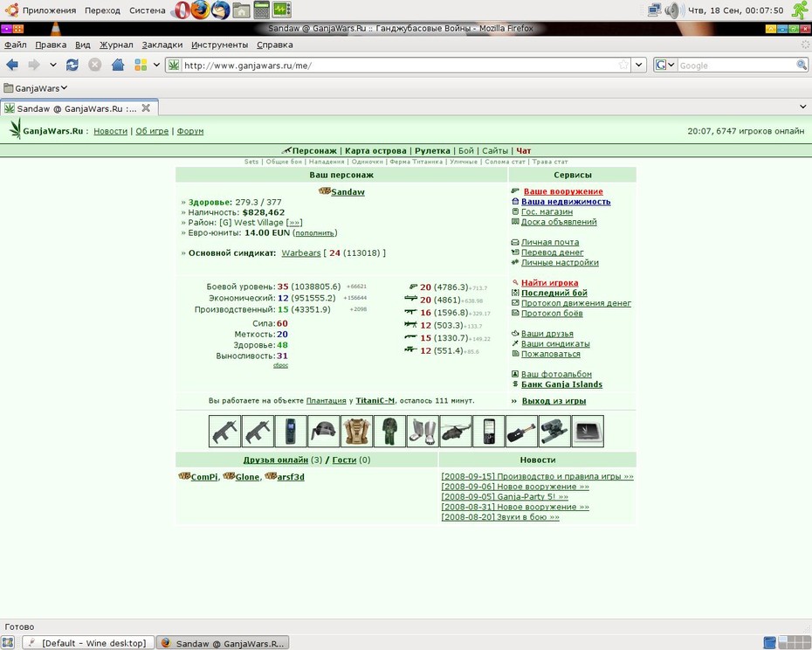Click the search magnifier icon
This screenshot has width=812, height=650.
(x=802, y=65)
